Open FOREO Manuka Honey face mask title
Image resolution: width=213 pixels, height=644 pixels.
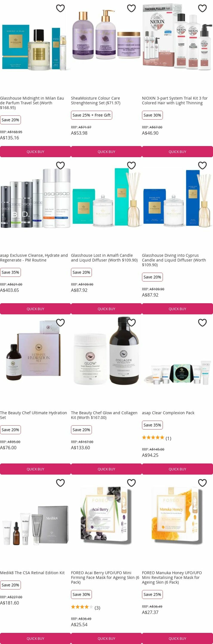172,577
